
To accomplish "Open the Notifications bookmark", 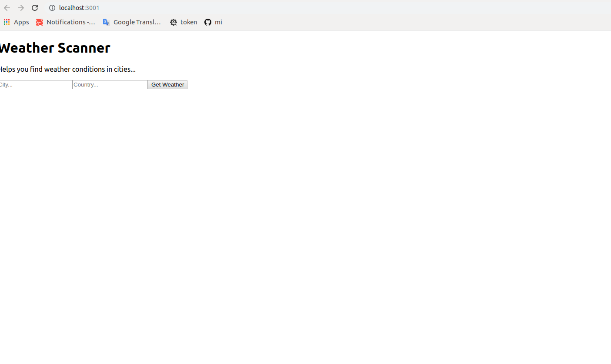I will (x=66, y=22).
